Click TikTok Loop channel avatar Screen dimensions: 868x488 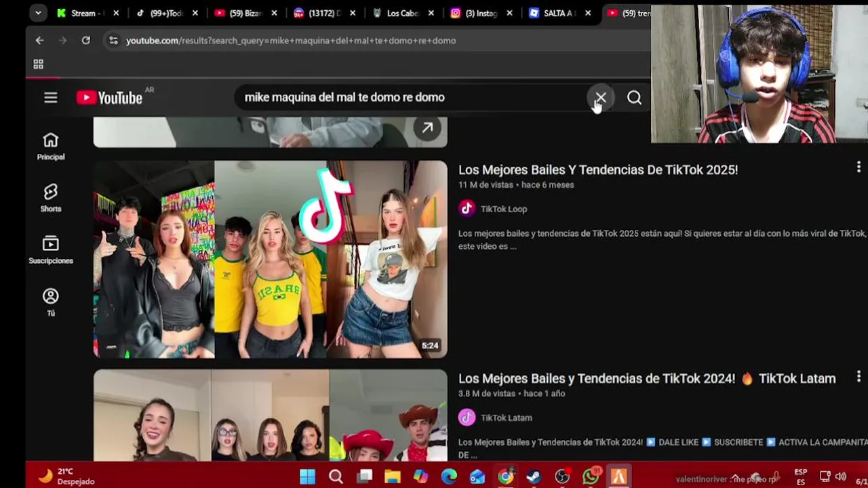pos(467,209)
